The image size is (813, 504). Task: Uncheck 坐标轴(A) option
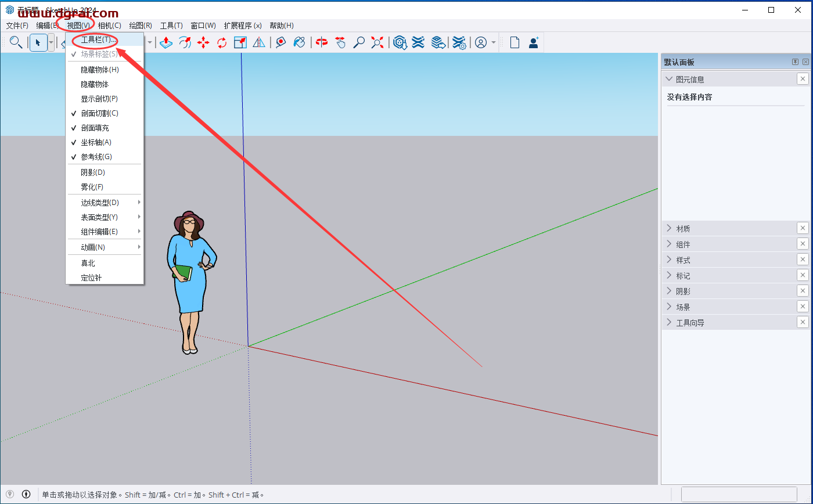point(105,142)
